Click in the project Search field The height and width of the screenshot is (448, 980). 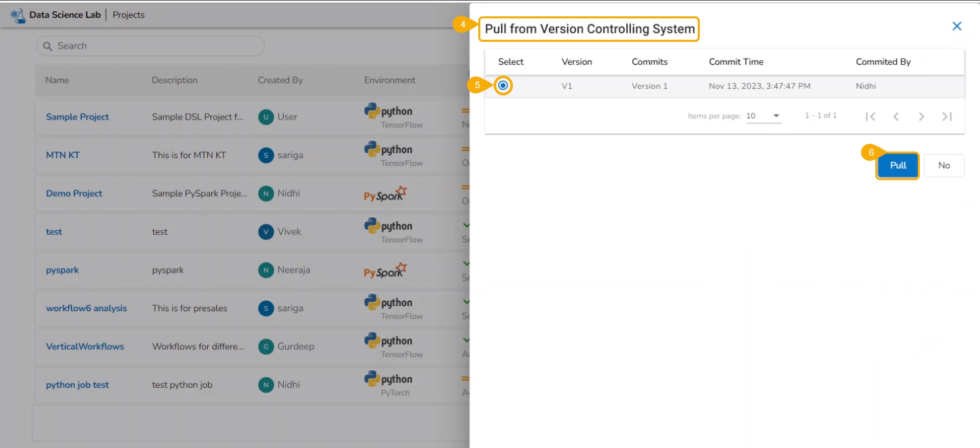pos(153,46)
